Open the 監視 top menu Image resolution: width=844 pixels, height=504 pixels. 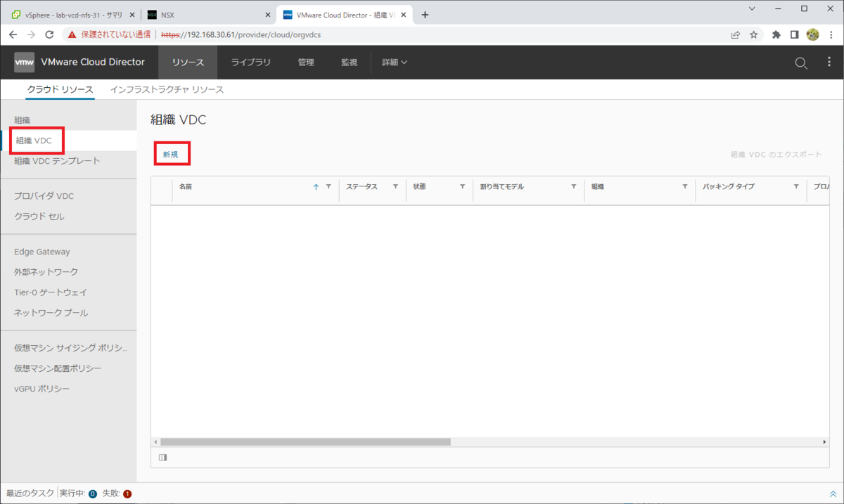[x=350, y=63]
